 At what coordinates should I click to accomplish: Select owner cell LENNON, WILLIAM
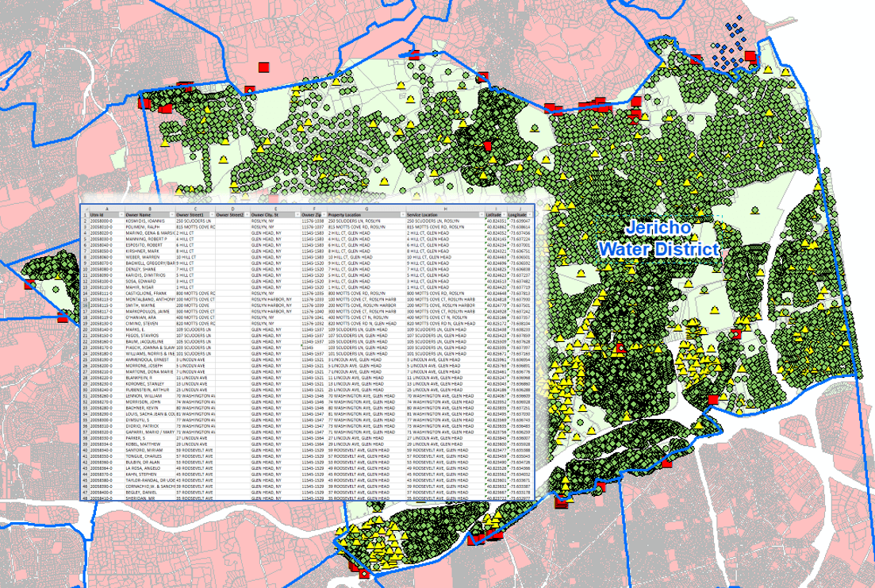tap(150, 396)
